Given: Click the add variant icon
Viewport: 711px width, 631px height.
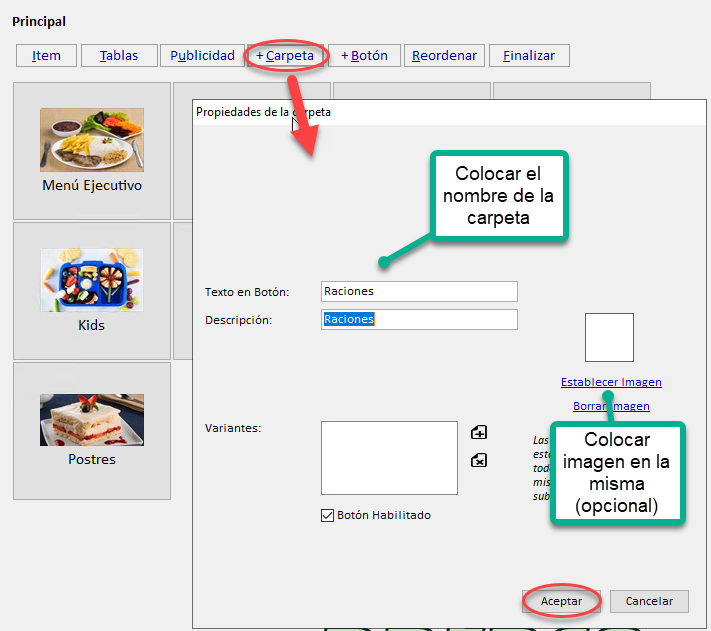Looking at the screenshot, I should point(479,433).
